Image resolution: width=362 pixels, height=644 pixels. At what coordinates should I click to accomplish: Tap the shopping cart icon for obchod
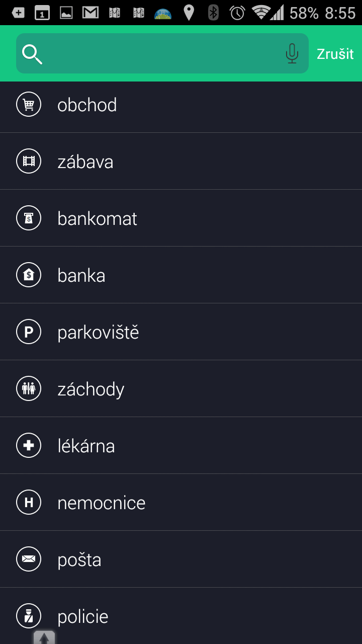(x=29, y=105)
